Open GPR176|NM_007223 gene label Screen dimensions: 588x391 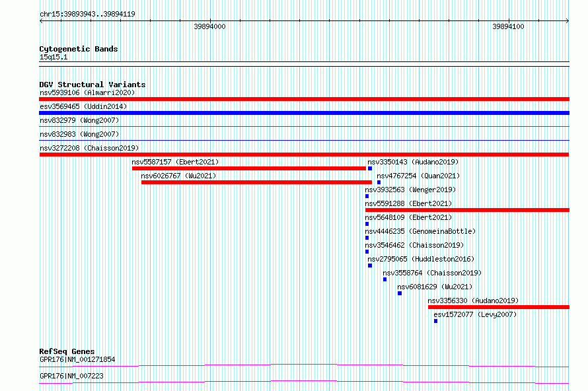[x=71, y=376]
